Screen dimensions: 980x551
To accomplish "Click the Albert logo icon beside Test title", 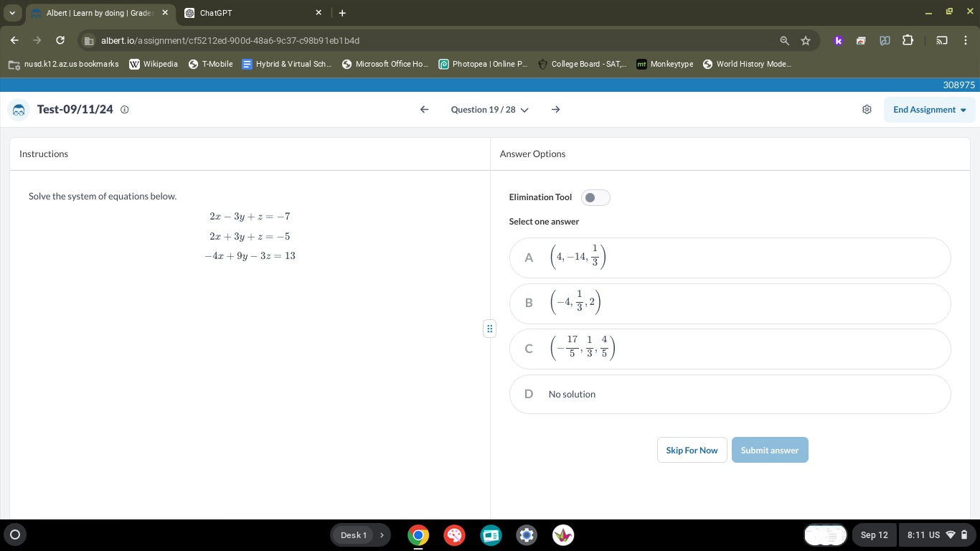I will 19,110.
